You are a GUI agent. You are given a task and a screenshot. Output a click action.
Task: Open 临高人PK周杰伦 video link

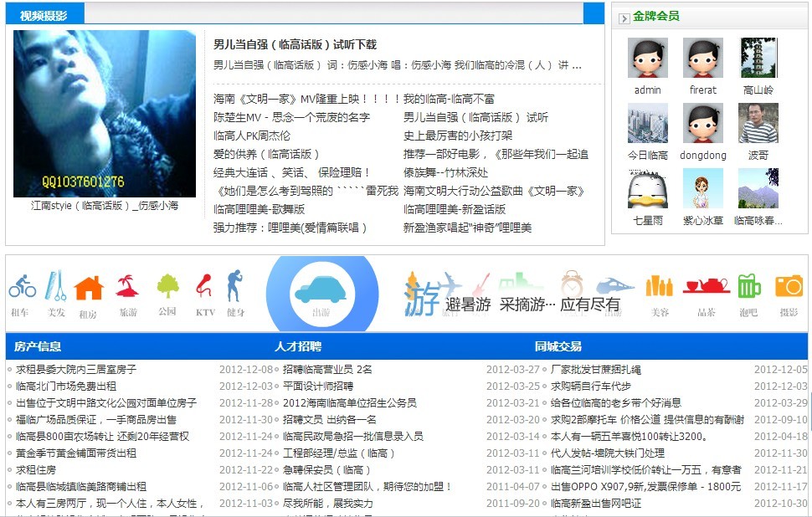(252, 136)
